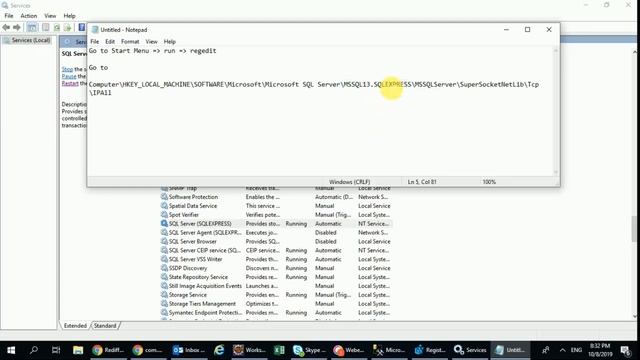This screenshot has height=360, width=640.
Task: Select SQL Server Browser service row
Action: tap(276, 242)
